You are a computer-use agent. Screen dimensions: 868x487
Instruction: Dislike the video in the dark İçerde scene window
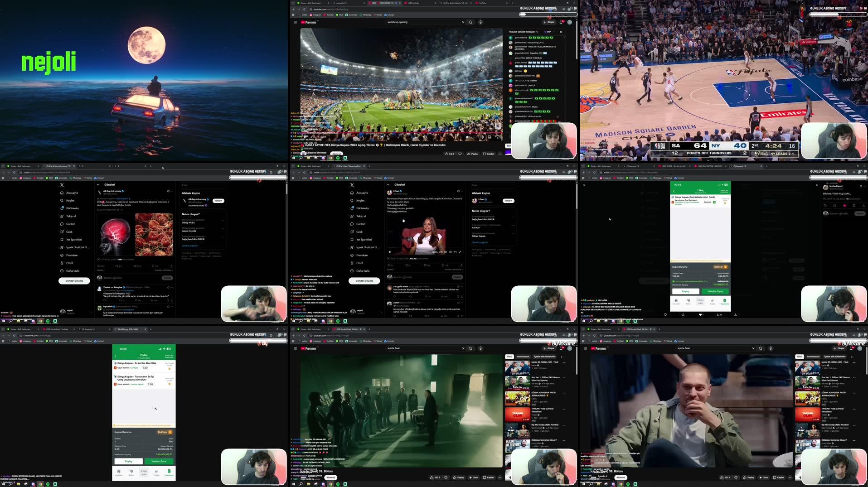click(x=446, y=477)
